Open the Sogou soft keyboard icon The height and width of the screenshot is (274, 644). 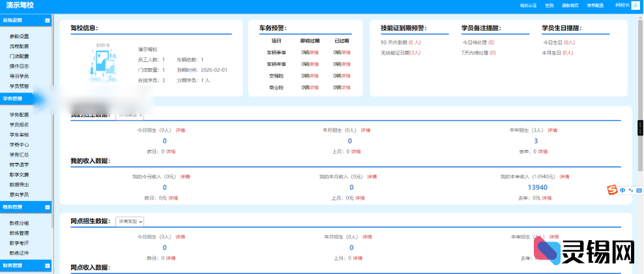[x=639, y=190]
